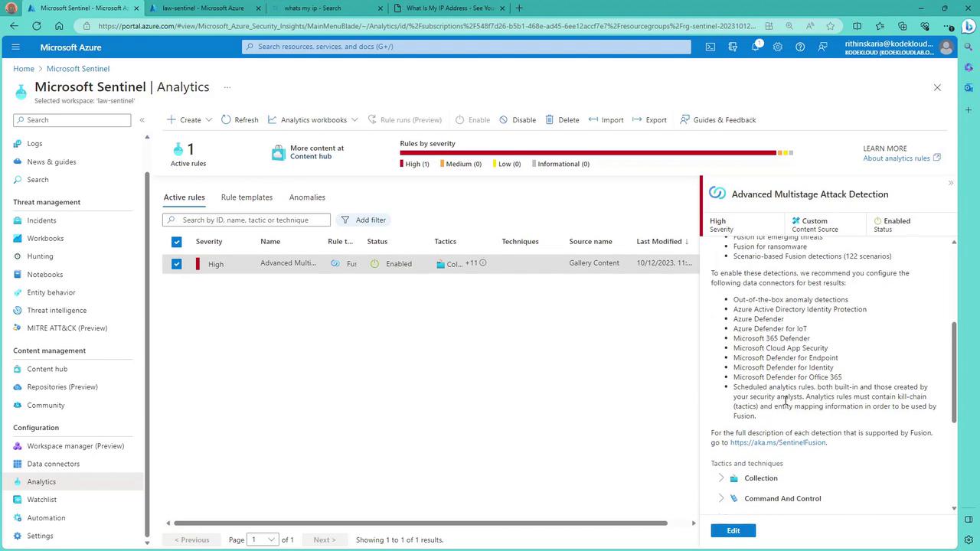Uncheck the Advanced Multistage rule row checkbox
The width and height of the screenshot is (980, 551).
176,264
